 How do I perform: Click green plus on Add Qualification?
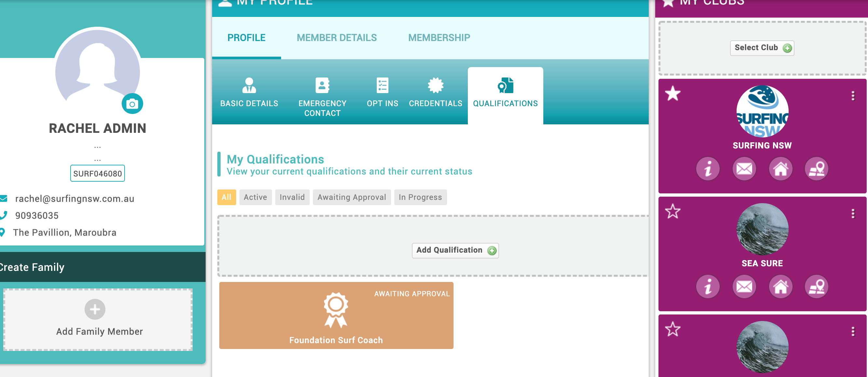pyautogui.click(x=492, y=251)
